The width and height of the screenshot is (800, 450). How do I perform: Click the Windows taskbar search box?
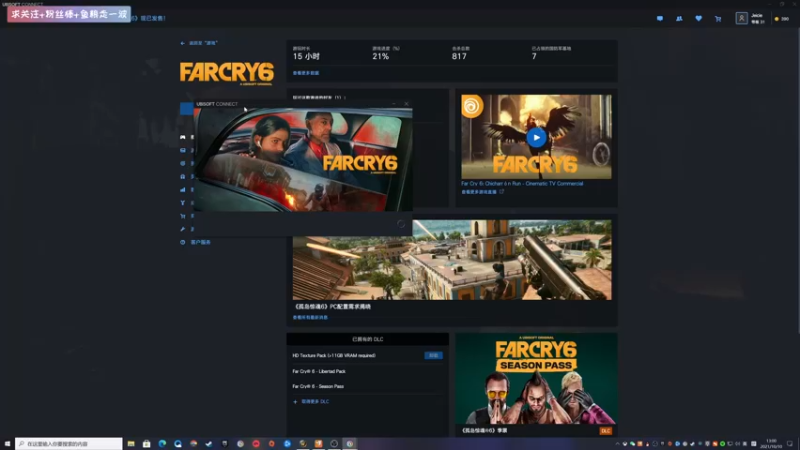(x=69, y=444)
